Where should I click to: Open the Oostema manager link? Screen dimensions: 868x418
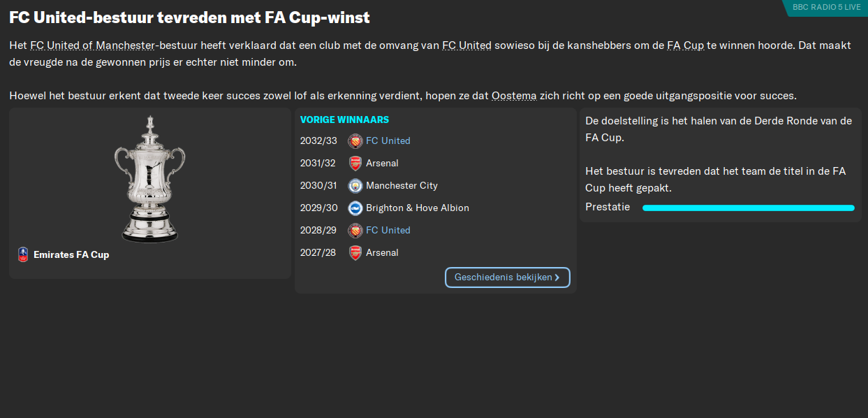tap(514, 96)
